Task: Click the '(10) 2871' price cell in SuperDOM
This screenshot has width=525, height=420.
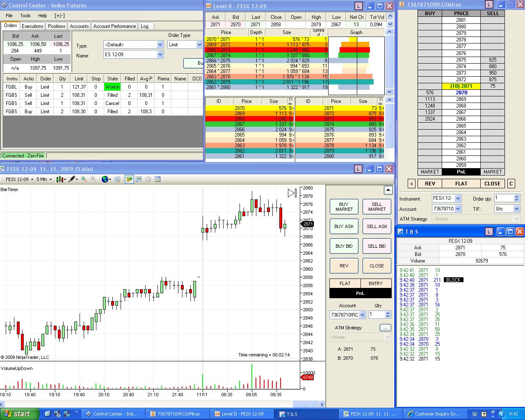Action: pyautogui.click(x=461, y=86)
